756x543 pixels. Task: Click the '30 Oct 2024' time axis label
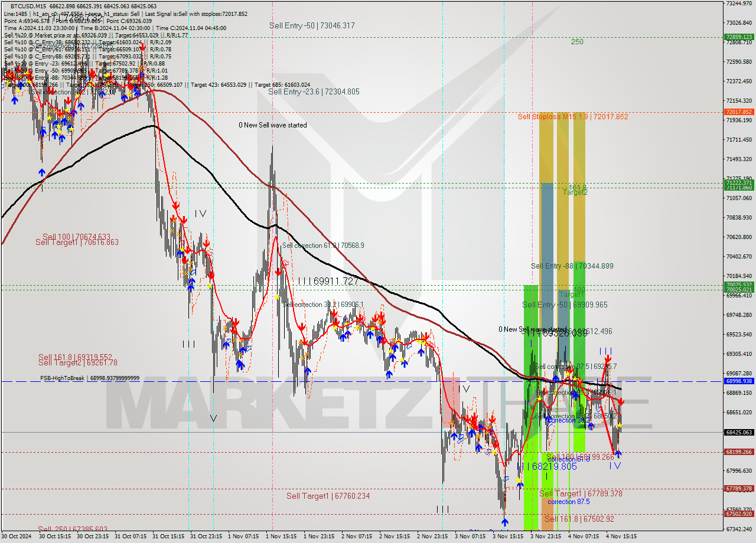(x=15, y=537)
